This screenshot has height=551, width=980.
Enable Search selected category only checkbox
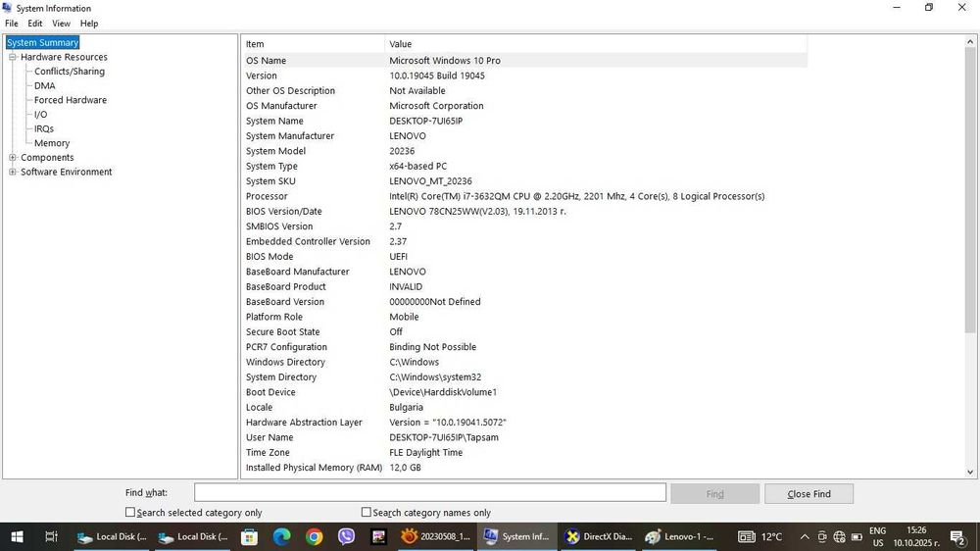(130, 512)
